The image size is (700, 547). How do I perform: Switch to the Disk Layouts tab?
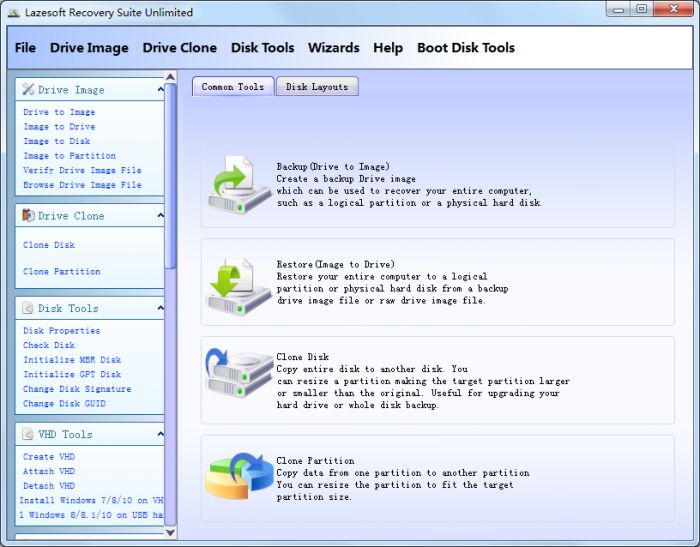pyautogui.click(x=317, y=87)
